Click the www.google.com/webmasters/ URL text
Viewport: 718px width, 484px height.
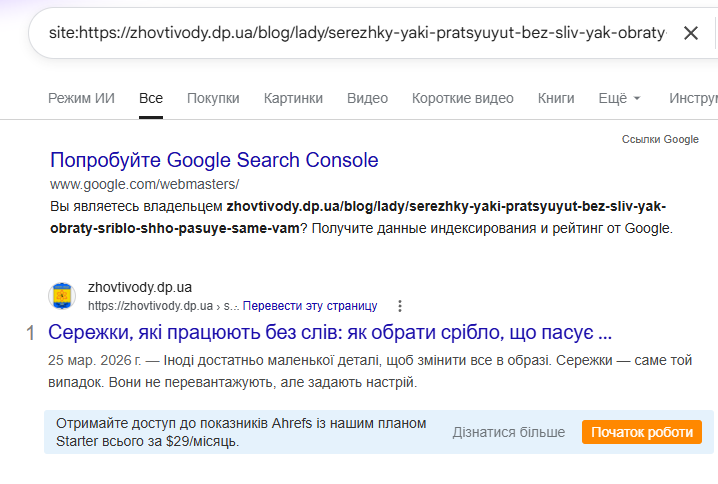pos(145,184)
